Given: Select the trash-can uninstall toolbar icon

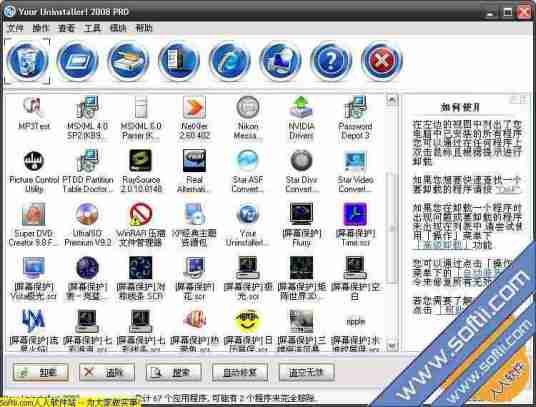Looking at the screenshot, I should pos(27,61).
